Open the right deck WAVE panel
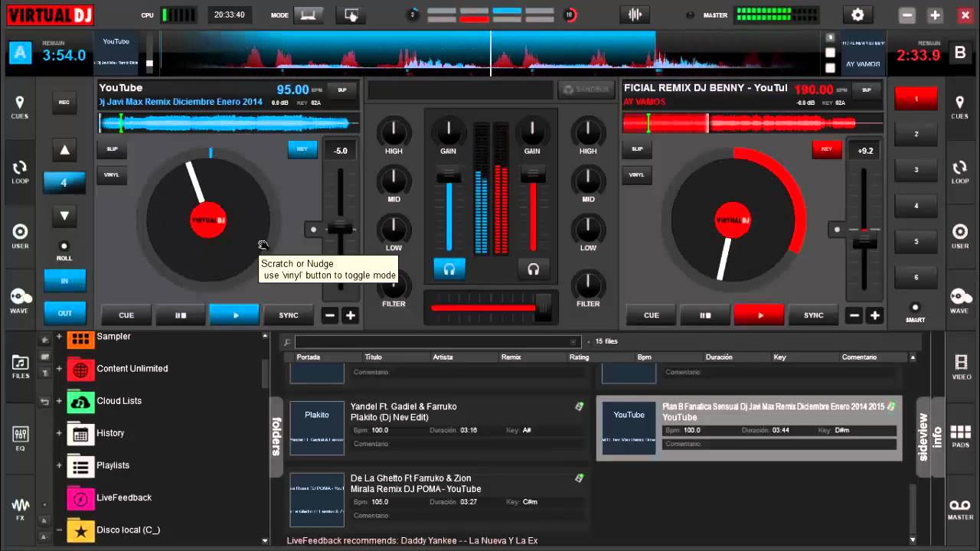The image size is (980, 551). (959, 301)
